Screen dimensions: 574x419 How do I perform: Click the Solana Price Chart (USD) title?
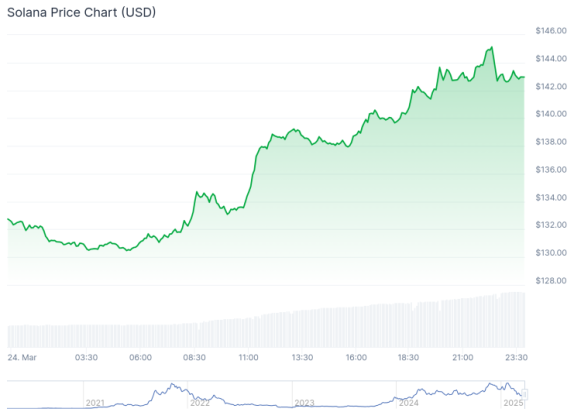click(x=81, y=12)
